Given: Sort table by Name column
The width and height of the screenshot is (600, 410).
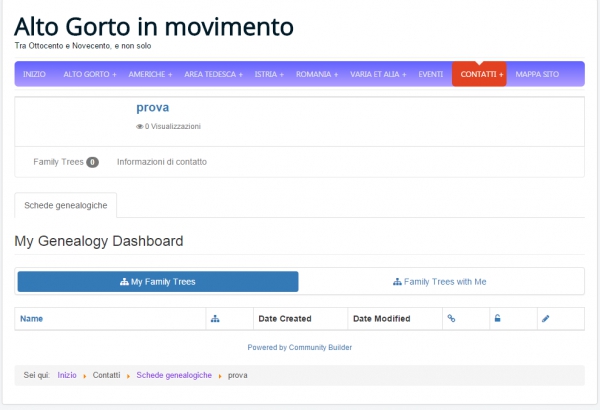Looking at the screenshot, I should click(x=32, y=319).
